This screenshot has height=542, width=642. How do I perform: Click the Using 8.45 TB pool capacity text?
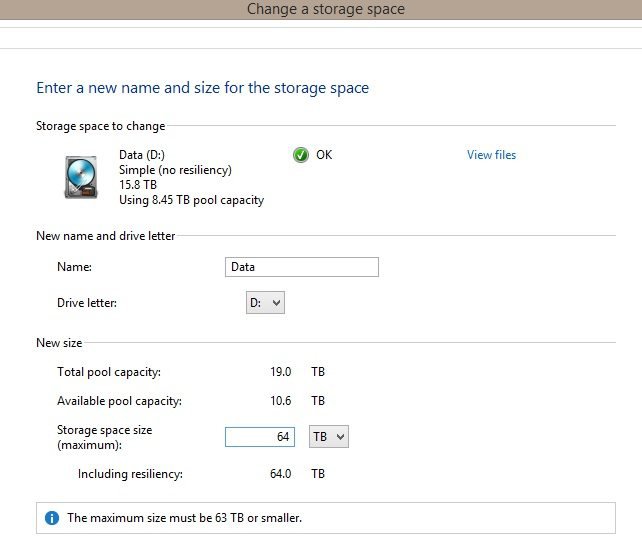coord(191,200)
